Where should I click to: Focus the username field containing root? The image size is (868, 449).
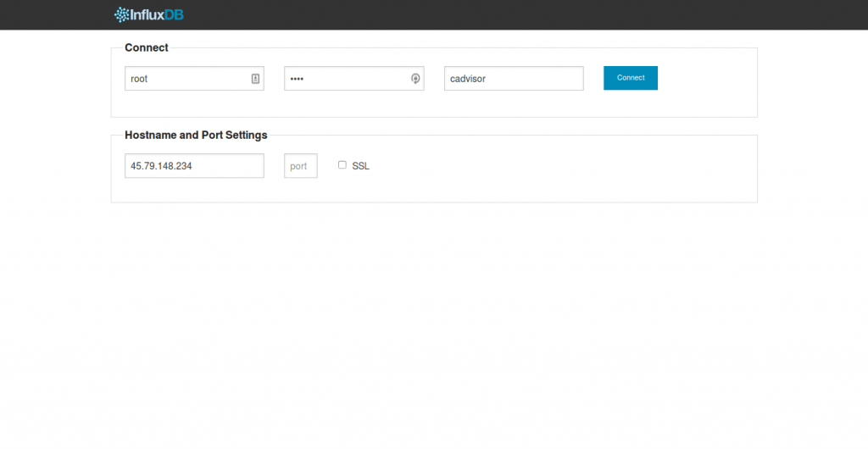(185, 79)
